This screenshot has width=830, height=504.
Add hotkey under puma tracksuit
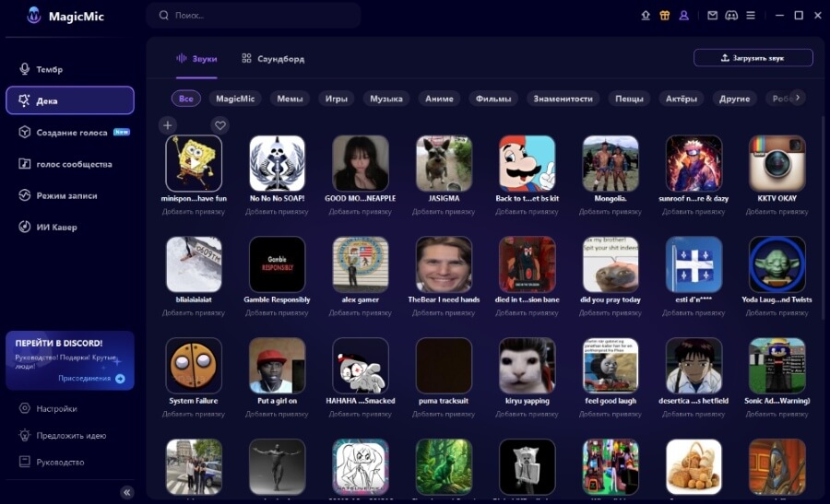point(444,414)
